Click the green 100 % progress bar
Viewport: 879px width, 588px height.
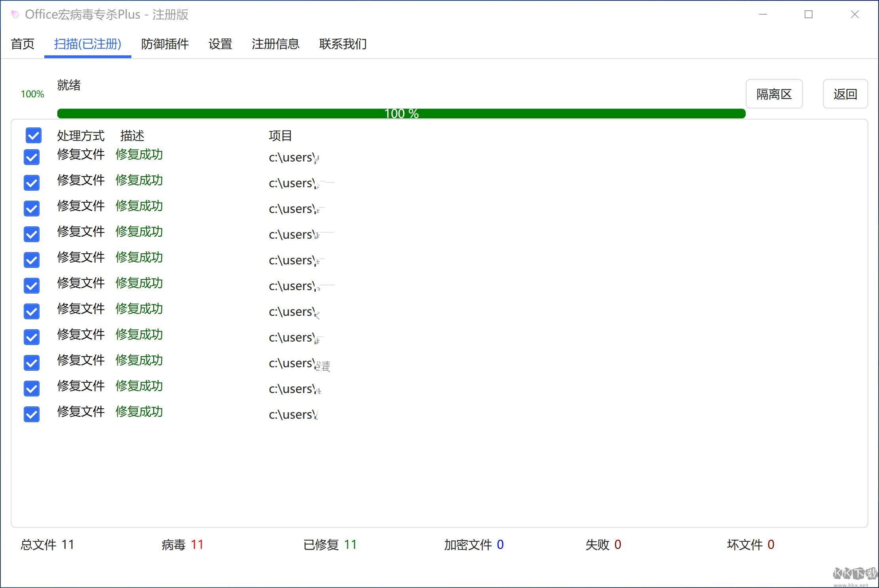[x=401, y=114]
